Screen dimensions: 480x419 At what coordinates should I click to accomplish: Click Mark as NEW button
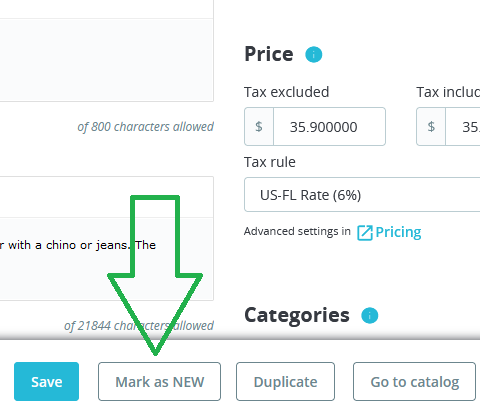coord(159,382)
